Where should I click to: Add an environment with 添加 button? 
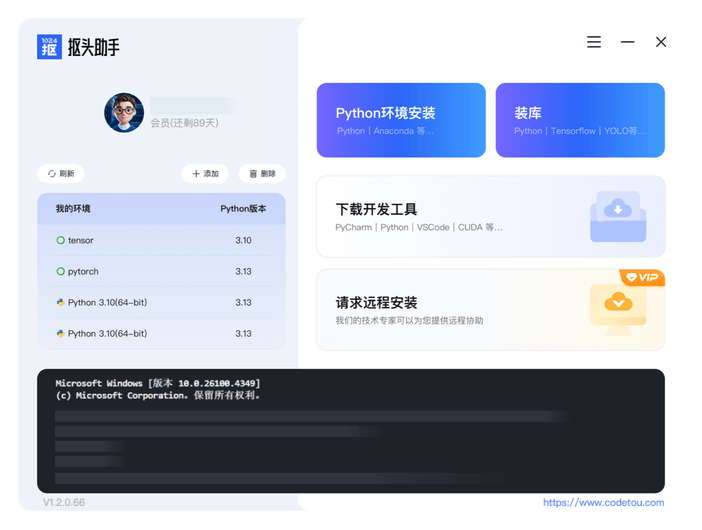[x=205, y=174]
